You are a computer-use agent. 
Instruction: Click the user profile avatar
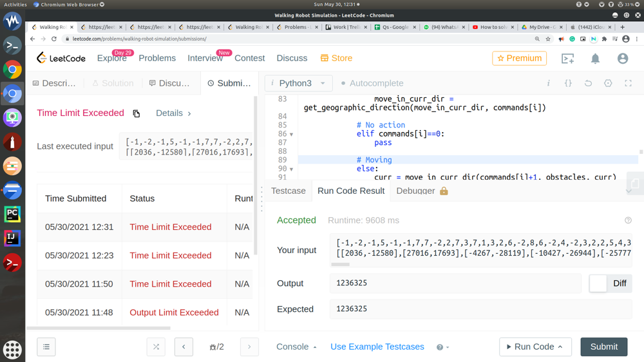[x=622, y=59]
